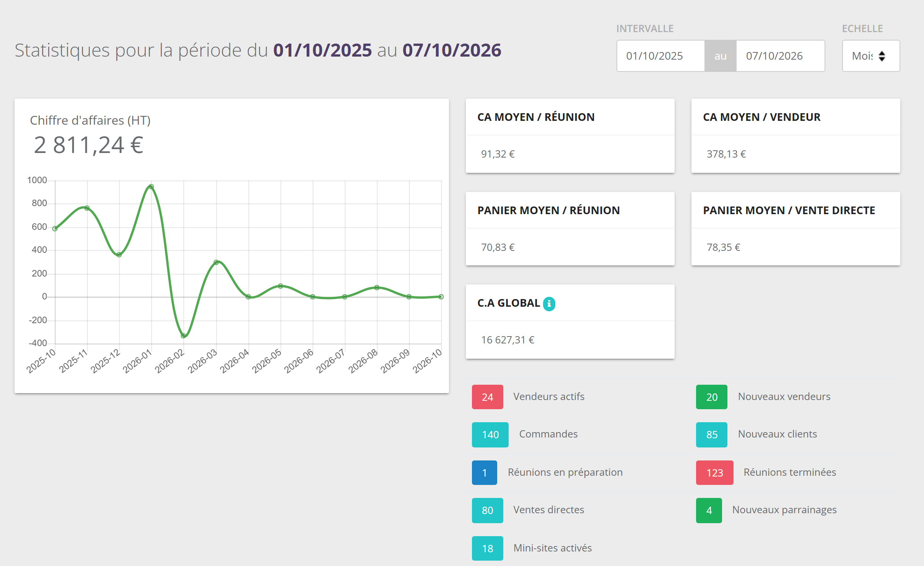Click the CA MOYEN / VENDEUR card title
The height and width of the screenshot is (566, 924).
coord(761,117)
